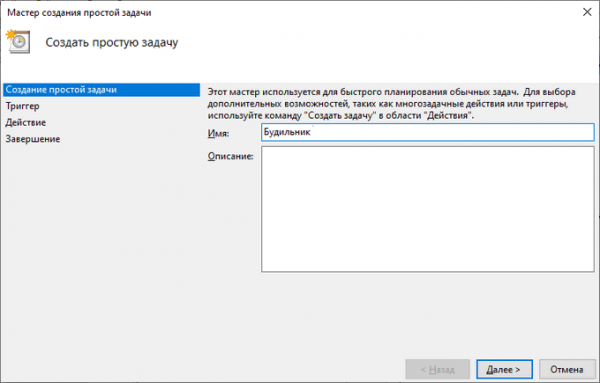Click the disabled Назад button
This screenshot has height=383, width=600.
(437, 370)
